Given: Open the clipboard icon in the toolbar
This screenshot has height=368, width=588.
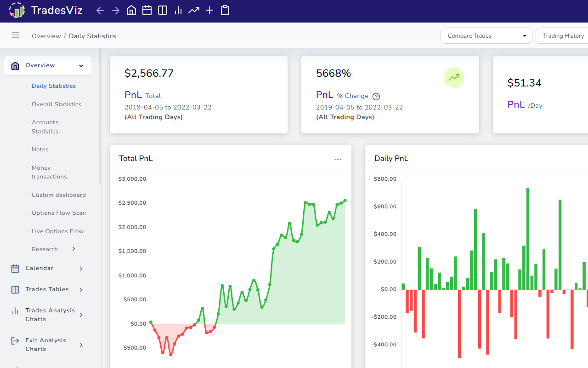Looking at the screenshot, I should pyautogui.click(x=225, y=10).
